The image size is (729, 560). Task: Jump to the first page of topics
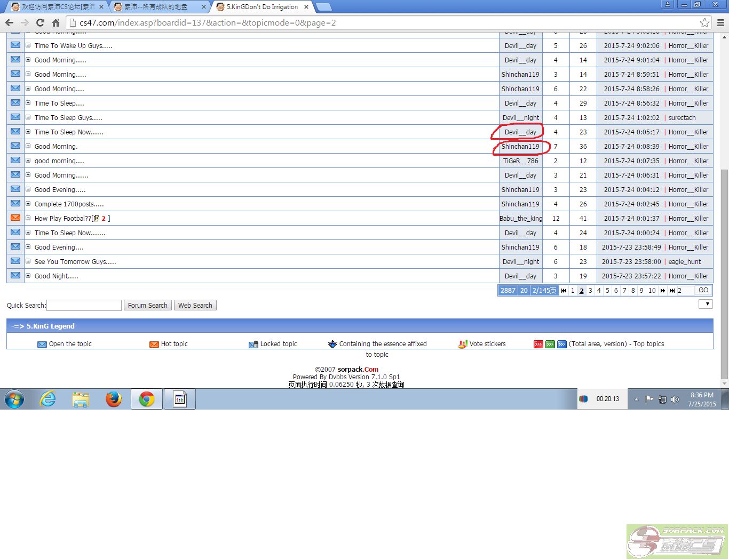pyautogui.click(x=564, y=291)
